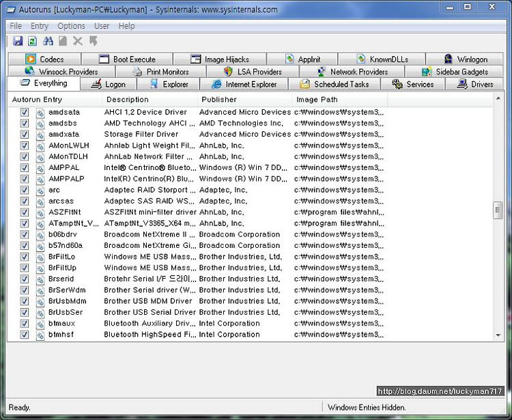This screenshot has height=420, width=512.
Task: Sort by the Description column header
Action: (150, 100)
